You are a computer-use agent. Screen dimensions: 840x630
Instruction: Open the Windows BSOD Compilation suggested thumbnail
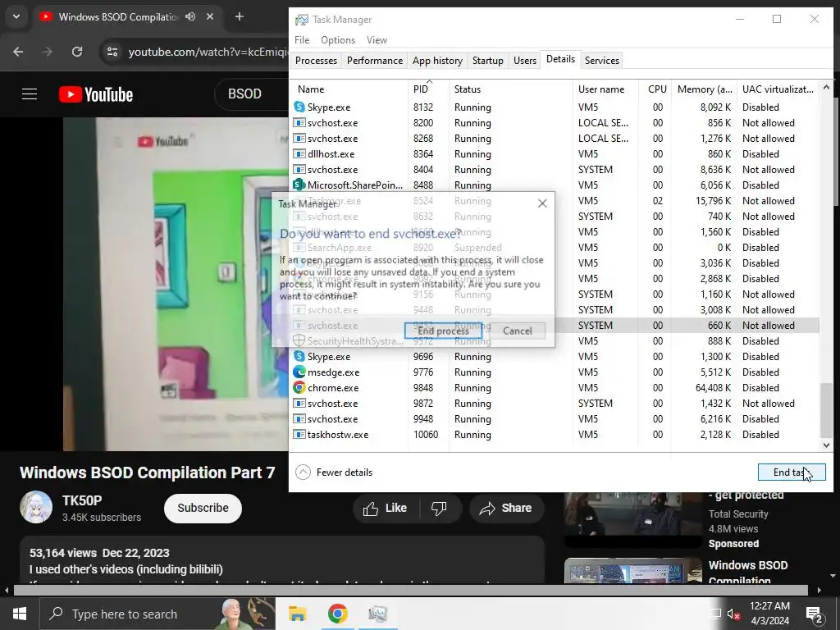[x=632, y=571]
